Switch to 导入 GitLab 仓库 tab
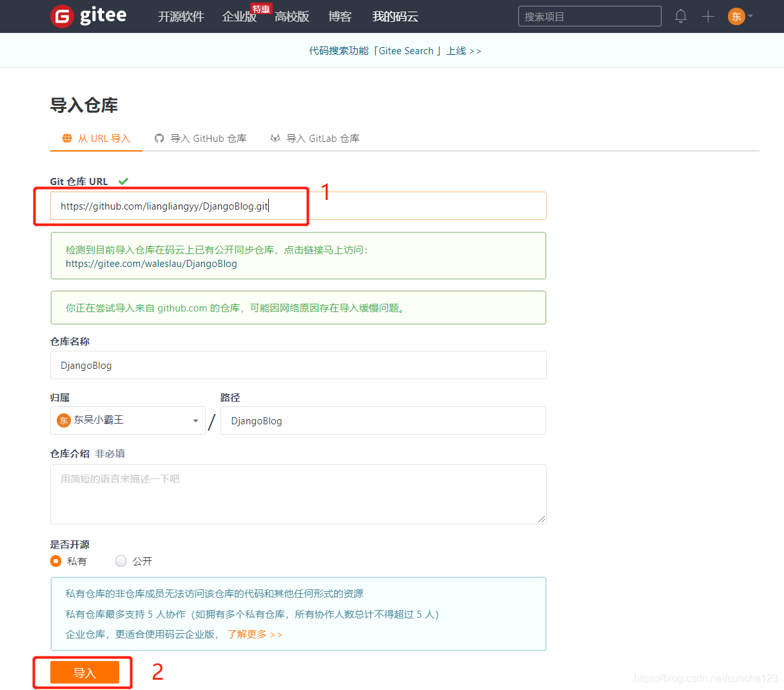784x690 pixels. (x=315, y=139)
